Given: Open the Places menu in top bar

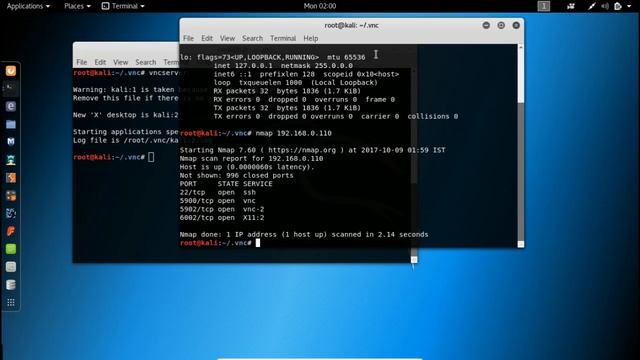Looking at the screenshot, I should coord(77,6).
